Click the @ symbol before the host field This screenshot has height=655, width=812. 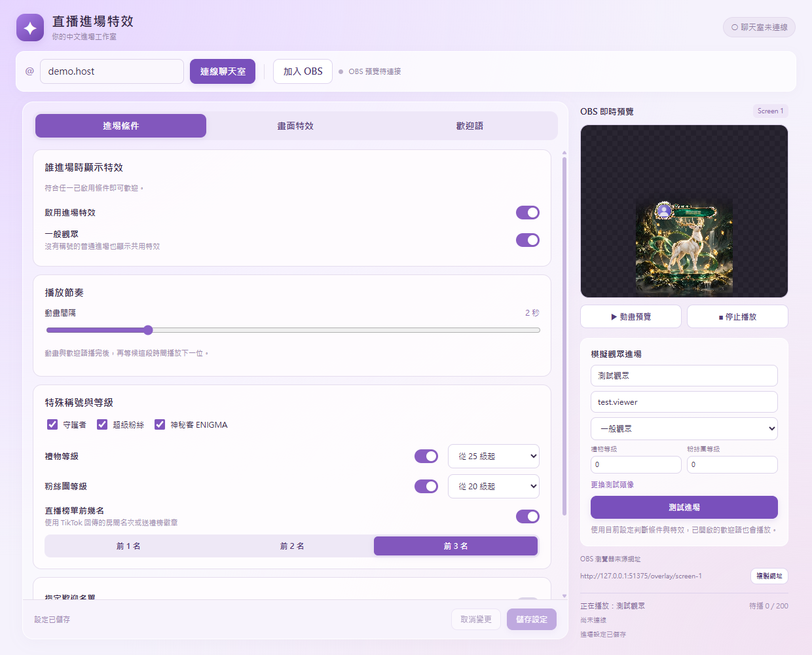pyautogui.click(x=29, y=71)
